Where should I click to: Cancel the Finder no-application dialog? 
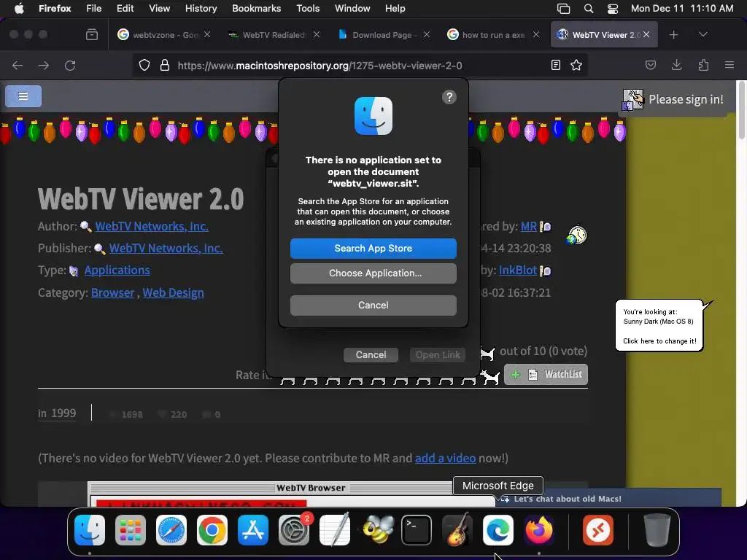(373, 306)
